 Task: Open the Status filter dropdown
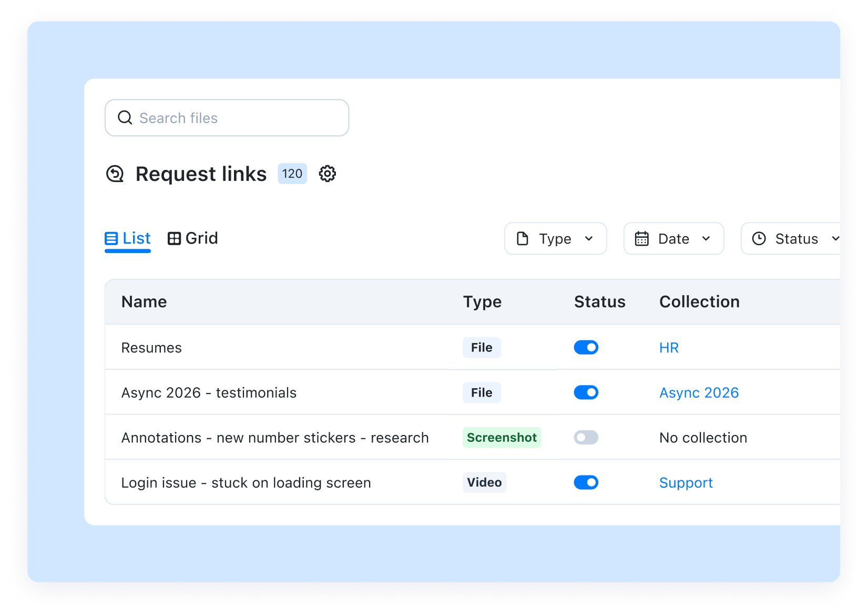[x=794, y=238]
